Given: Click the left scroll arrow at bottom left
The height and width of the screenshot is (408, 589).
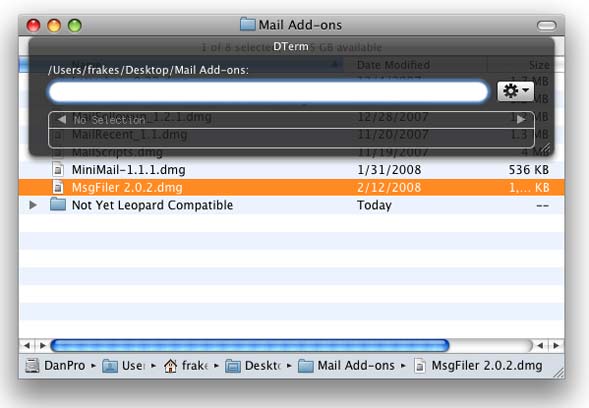Looking at the screenshot, I should 27,346.
